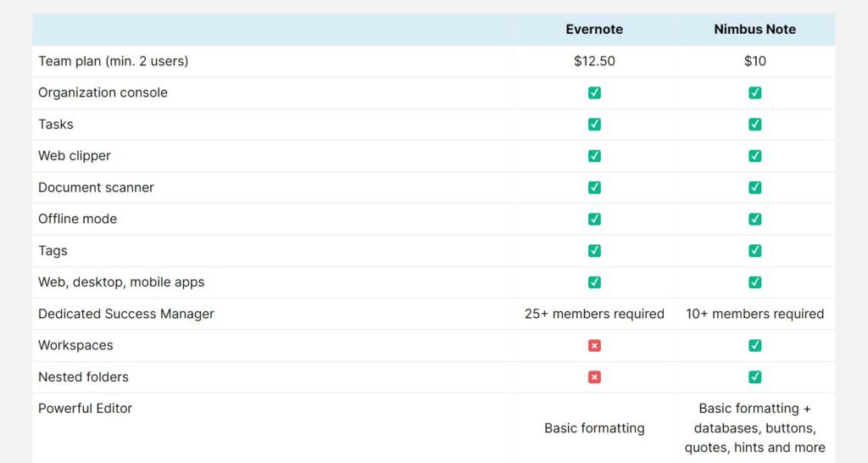Click the databases, buttons, quotes Nimbus cell
The width and height of the screenshot is (868, 463).
[x=754, y=428]
